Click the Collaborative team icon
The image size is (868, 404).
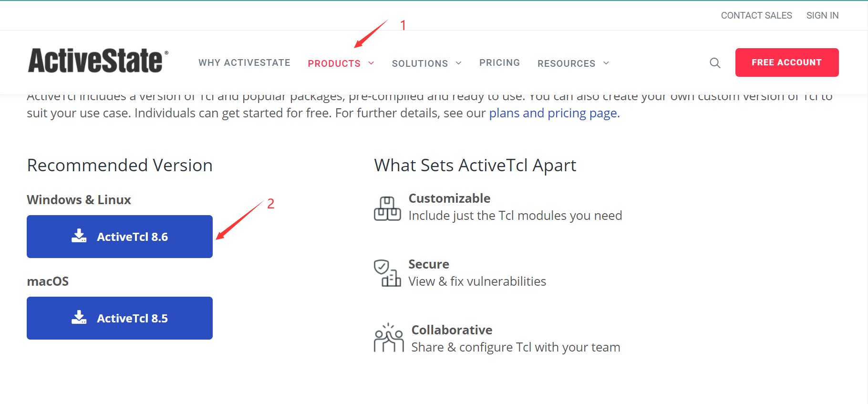tap(388, 337)
